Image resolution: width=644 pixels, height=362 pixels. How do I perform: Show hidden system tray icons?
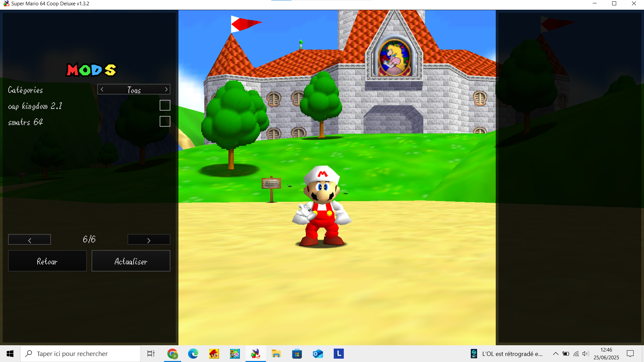[556, 354]
